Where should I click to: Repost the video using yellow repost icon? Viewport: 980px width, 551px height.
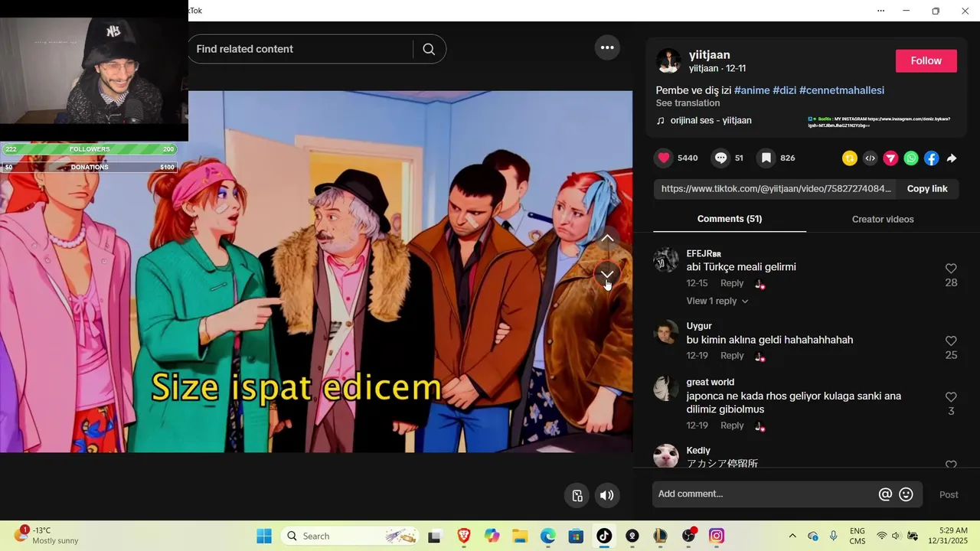(x=850, y=158)
